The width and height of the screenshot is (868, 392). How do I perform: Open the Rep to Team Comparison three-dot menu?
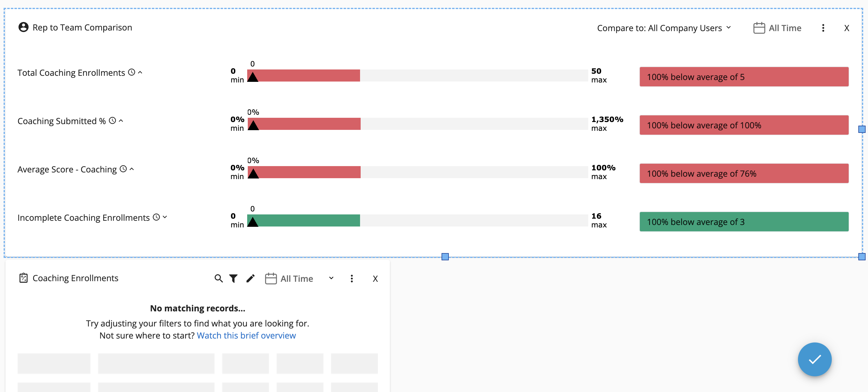(823, 28)
